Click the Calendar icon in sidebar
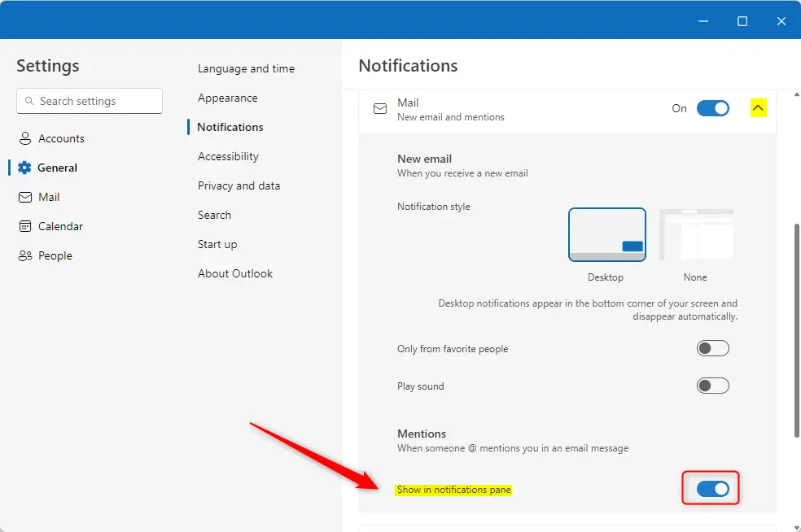801x532 pixels. click(25, 226)
